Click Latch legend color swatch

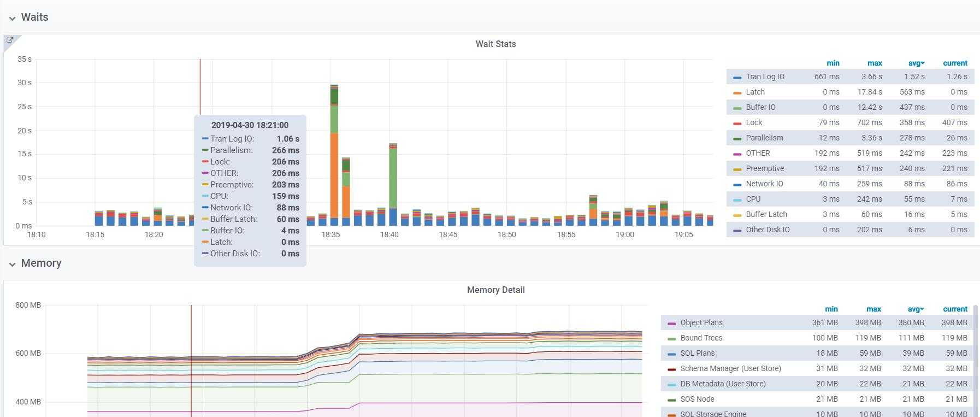point(737,93)
